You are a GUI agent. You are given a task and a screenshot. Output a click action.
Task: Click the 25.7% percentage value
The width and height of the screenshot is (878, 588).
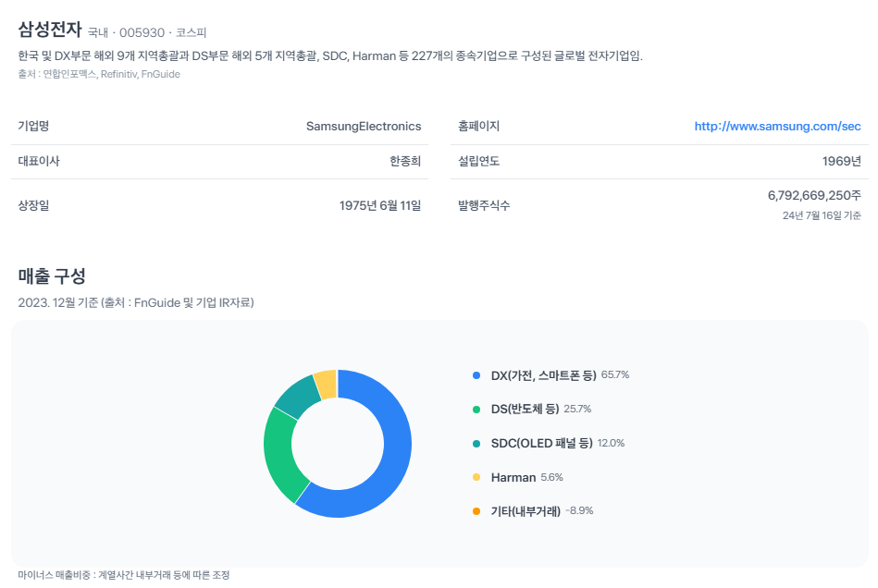(x=577, y=409)
